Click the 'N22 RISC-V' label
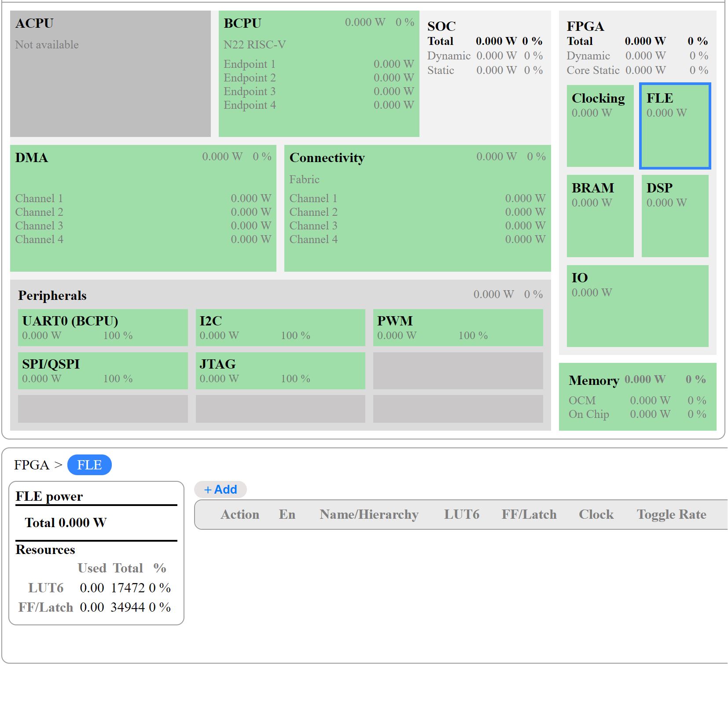The width and height of the screenshot is (728, 709). (254, 44)
